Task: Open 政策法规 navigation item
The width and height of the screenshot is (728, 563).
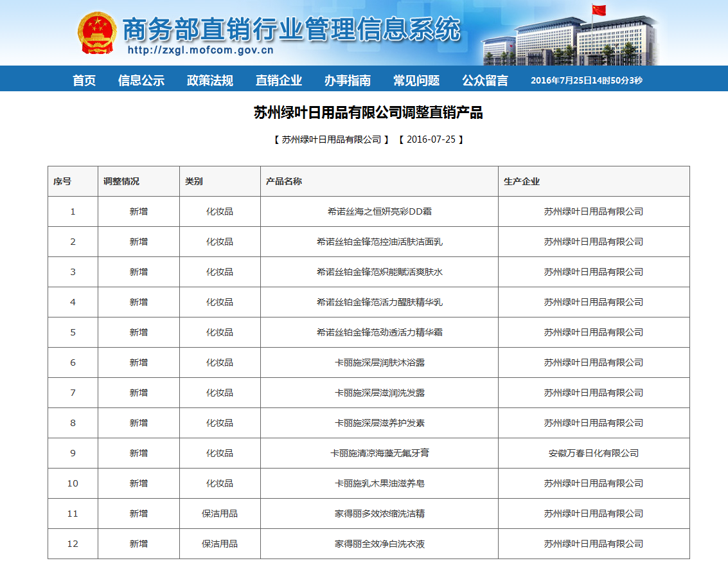Action: [x=210, y=80]
